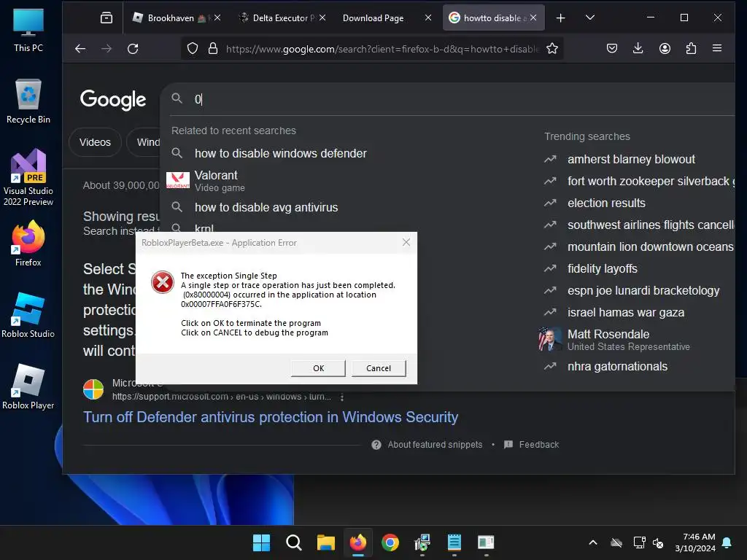Click Cancel in the Application Error dialog
The height and width of the screenshot is (560, 747).
coord(379,368)
